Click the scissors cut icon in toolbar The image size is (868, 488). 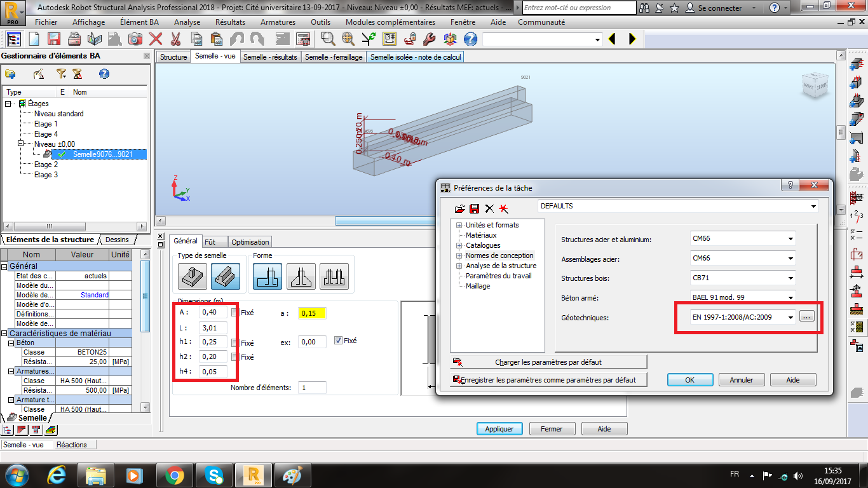[176, 39]
